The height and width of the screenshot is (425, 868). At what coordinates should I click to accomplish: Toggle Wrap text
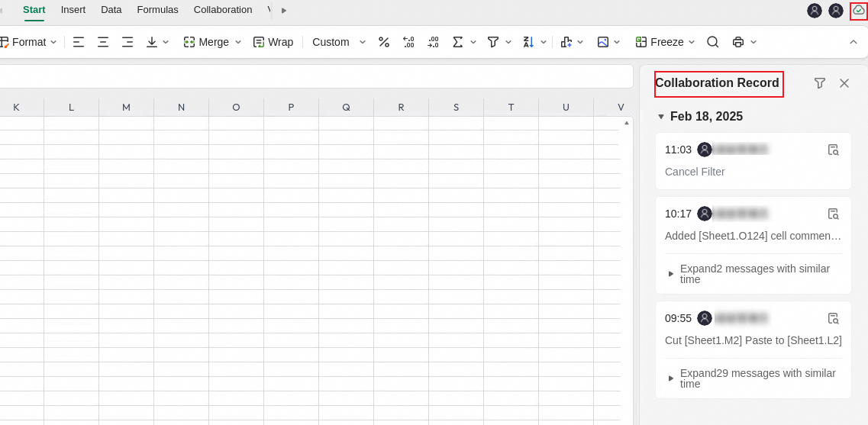(x=273, y=42)
